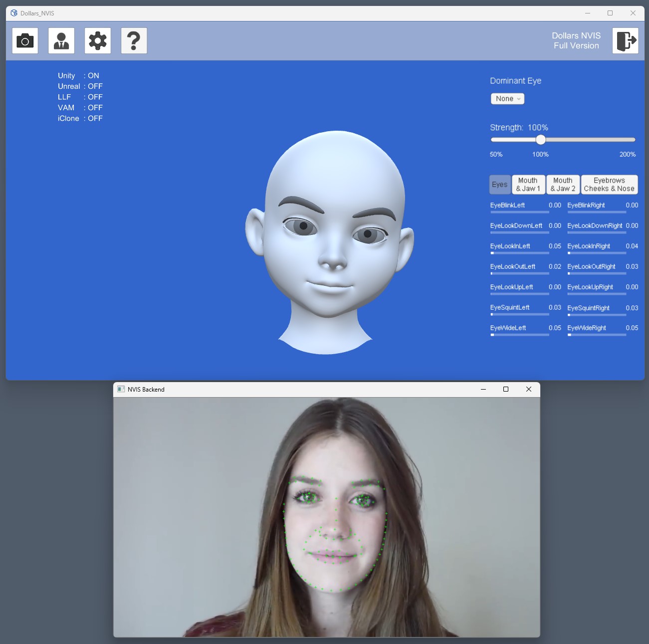The image size is (649, 644).
Task: Click the exit door icon
Action: click(626, 41)
